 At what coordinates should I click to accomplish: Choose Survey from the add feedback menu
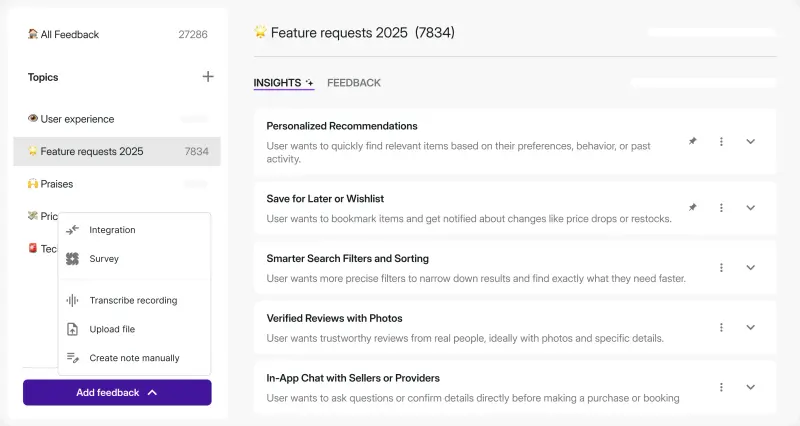(x=134, y=259)
